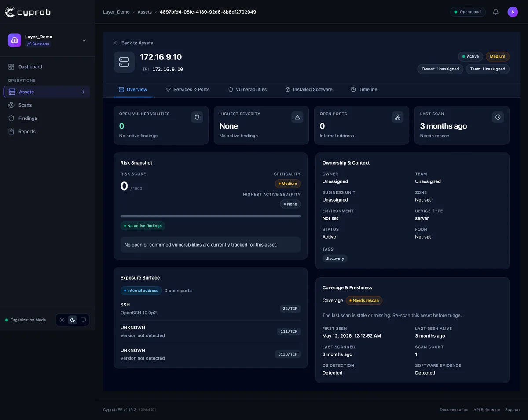Click the Internal address badge
Viewport: 528px width, 420px height.
click(x=141, y=291)
